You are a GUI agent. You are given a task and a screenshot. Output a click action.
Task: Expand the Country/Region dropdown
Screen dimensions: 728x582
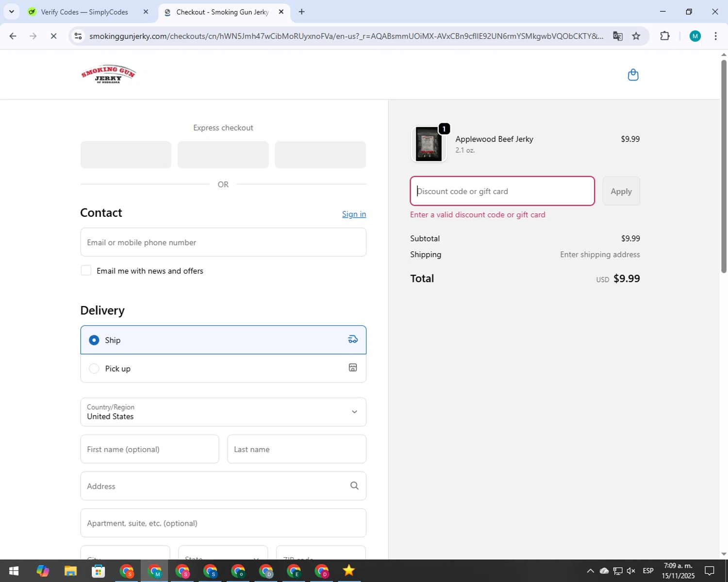223,412
